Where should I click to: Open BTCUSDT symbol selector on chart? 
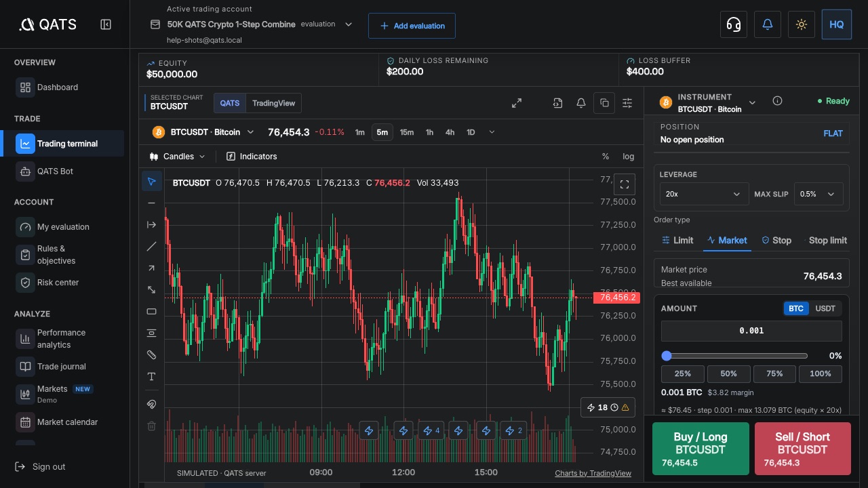point(203,132)
